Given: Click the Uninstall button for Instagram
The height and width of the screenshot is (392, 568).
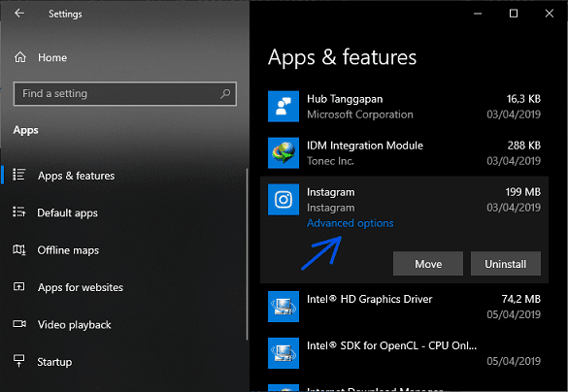Looking at the screenshot, I should 505,264.
